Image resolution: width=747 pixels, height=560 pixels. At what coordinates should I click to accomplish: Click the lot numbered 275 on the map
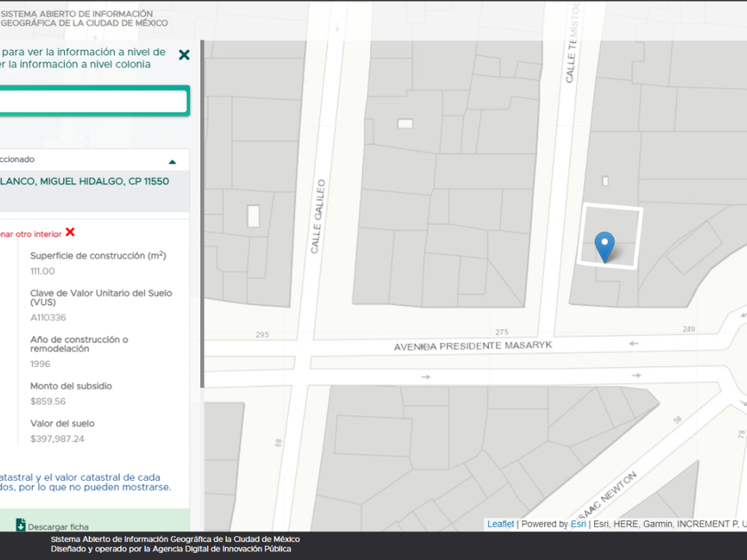502,332
